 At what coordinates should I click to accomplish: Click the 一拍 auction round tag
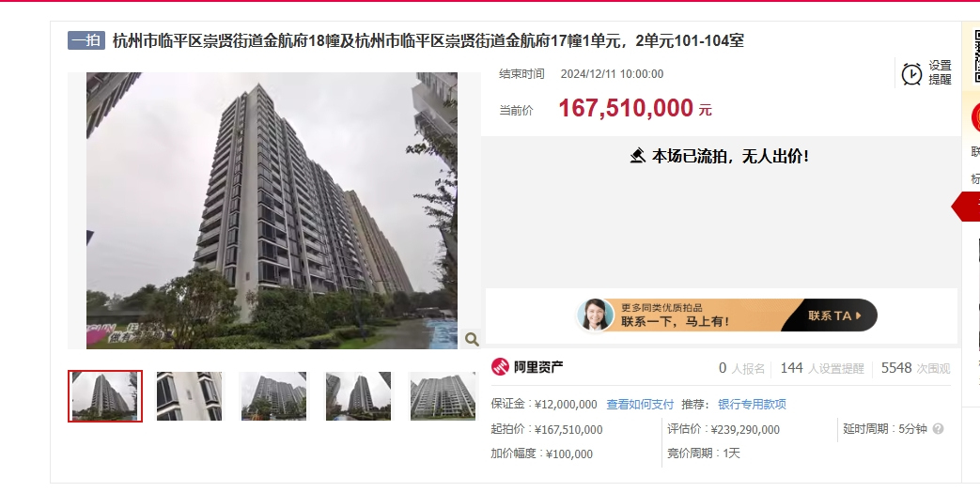tap(86, 40)
